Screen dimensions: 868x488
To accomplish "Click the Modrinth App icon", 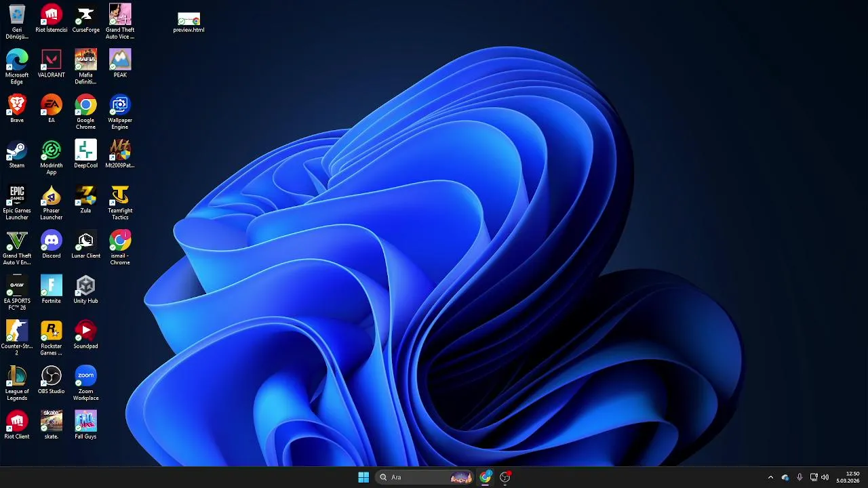I will pyautogui.click(x=52, y=157).
